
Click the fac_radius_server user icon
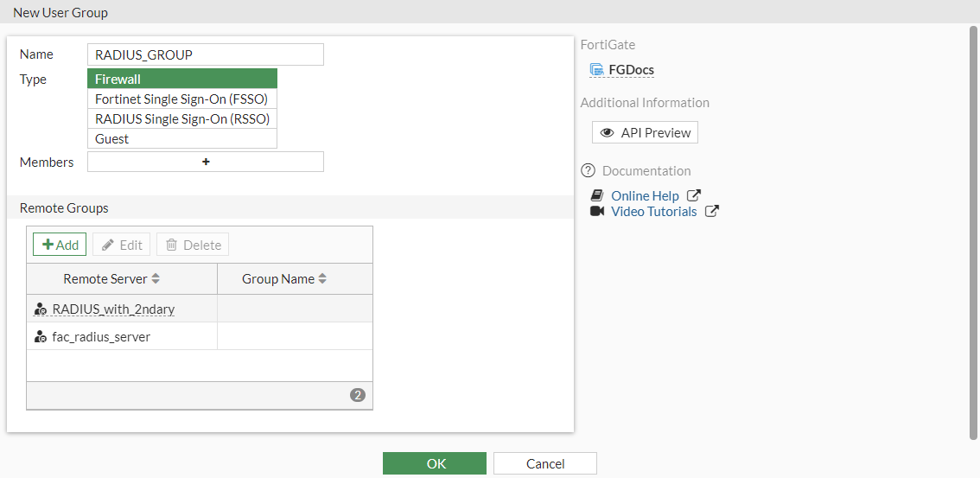(x=40, y=337)
